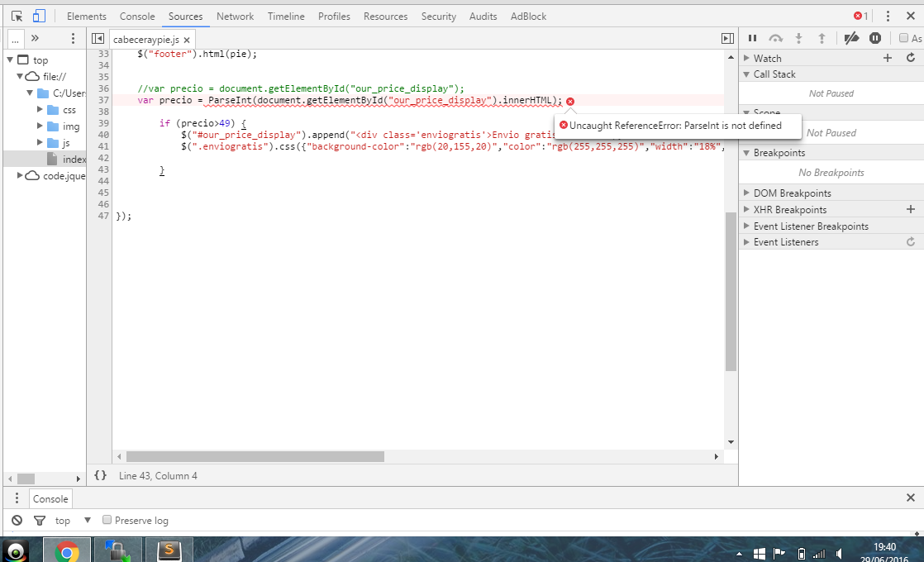Open Chrome from the Windows taskbar

(67, 550)
